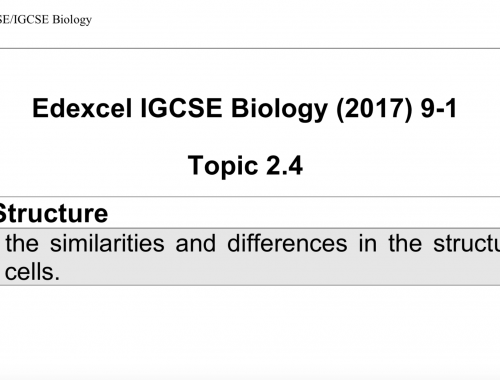Click the word "Topic" in the subtitle

point(223,166)
